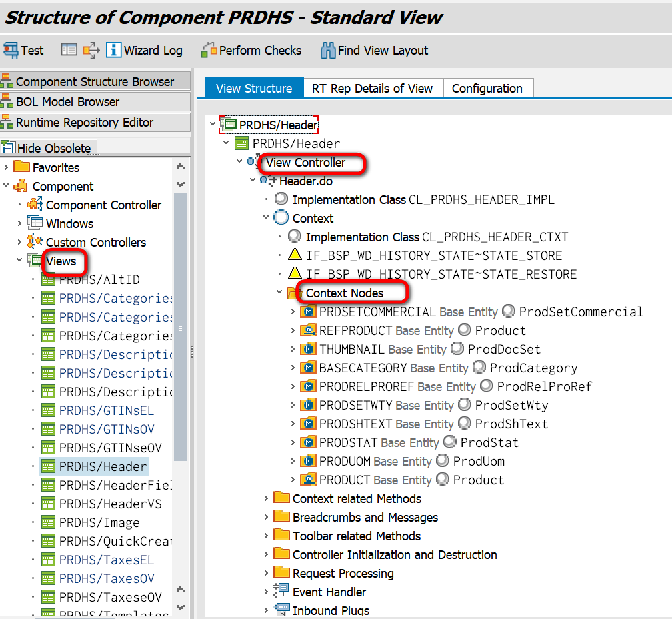Click the PRDHS/AltID view icon
672x619 pixels.
coord(48,280)
